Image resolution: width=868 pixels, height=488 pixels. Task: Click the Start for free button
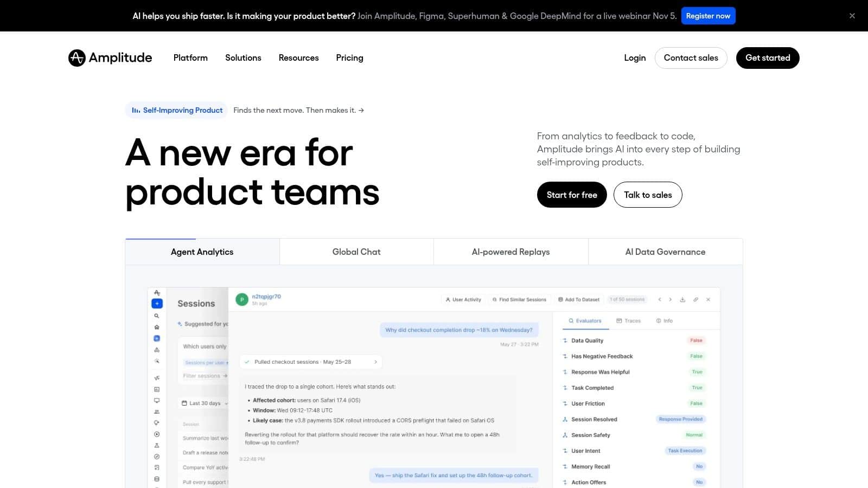click(x=572, y=195)
